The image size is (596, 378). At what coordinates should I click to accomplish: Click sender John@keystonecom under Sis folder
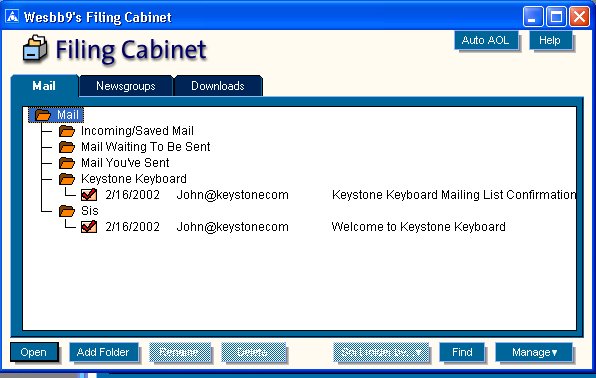(x=233, y=227)
